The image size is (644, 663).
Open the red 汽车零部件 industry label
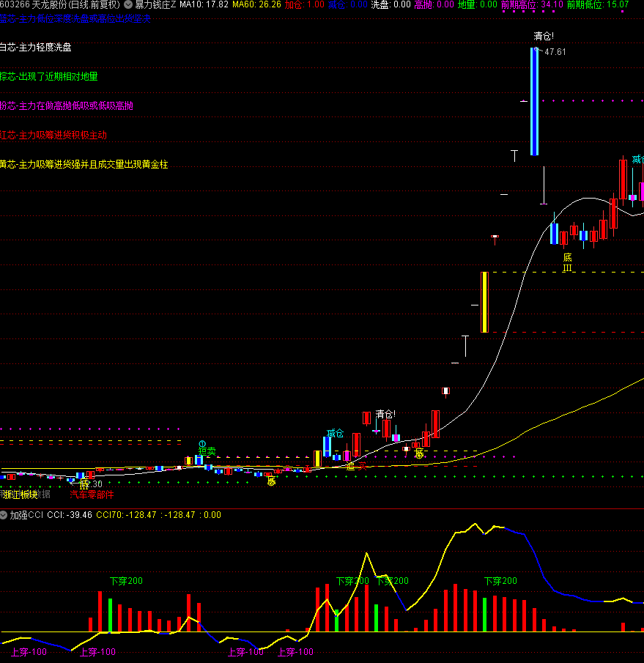(x=92, y=494)
